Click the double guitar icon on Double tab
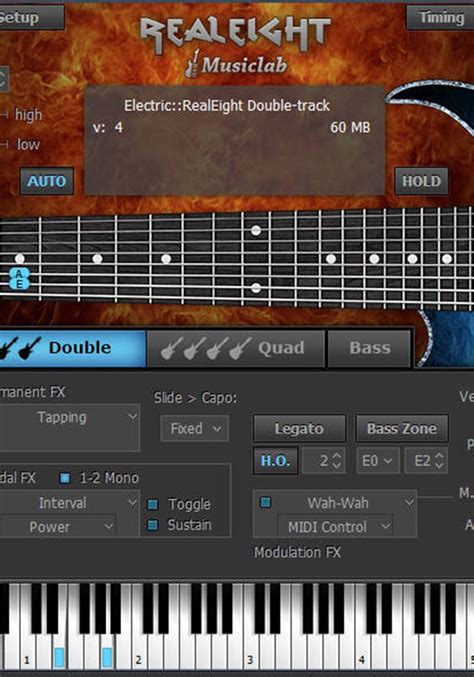 22,348
